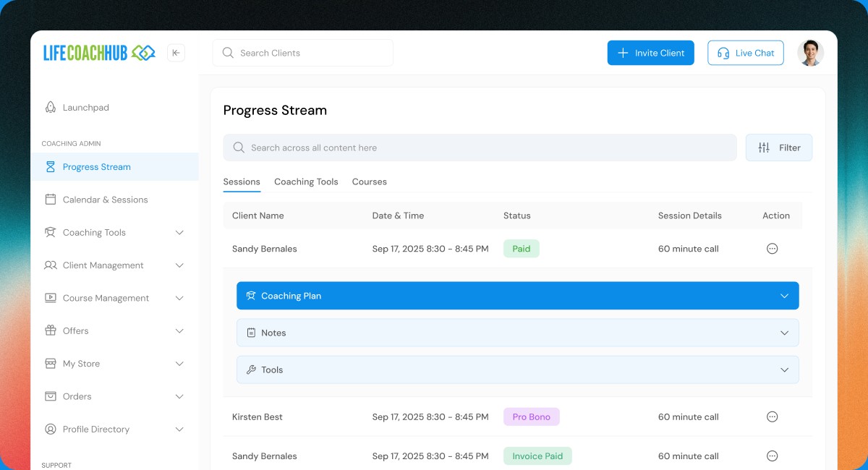The width and height of the screenshot is (868, 470).
Task: Click the Client Name column header
Action: pos(258,215)
